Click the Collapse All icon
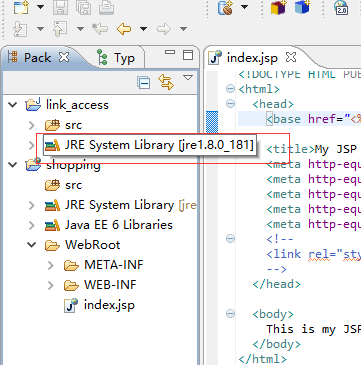The width and height of the screenshot is (361, 365). click(x=144, y=82)
